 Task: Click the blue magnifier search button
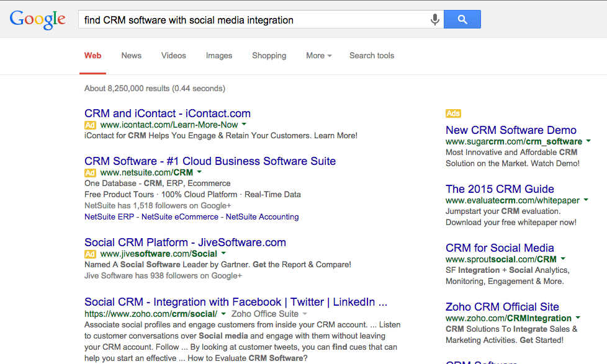coord(462,19)
